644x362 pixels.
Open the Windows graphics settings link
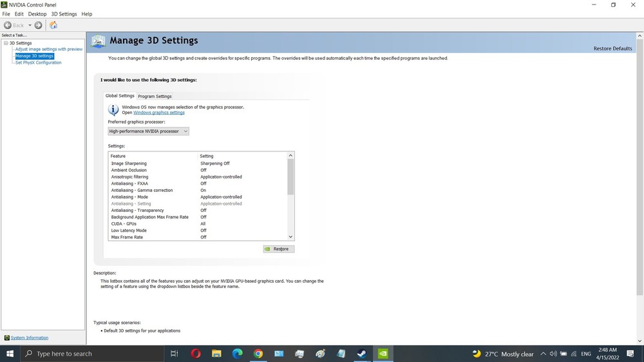pyautogui.click(x=159, y=113)
